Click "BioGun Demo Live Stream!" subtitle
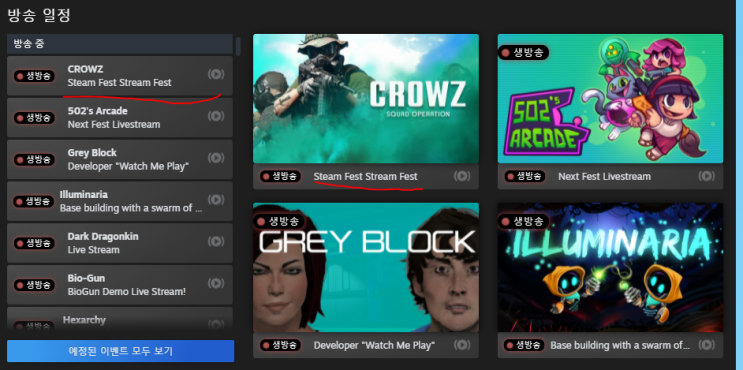743x370 pixels. click(x=127, y=291)
